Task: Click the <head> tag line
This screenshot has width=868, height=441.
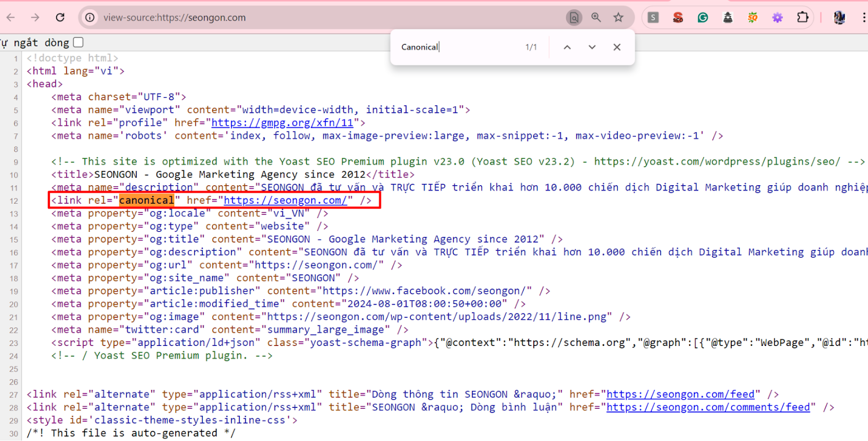Action: pos(44,84)
